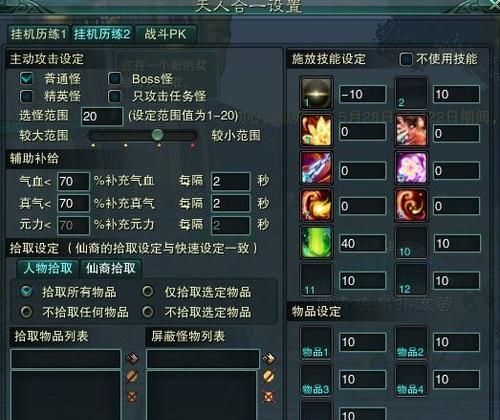Select 不拾取任何物品 radio option

click(26, 312)
